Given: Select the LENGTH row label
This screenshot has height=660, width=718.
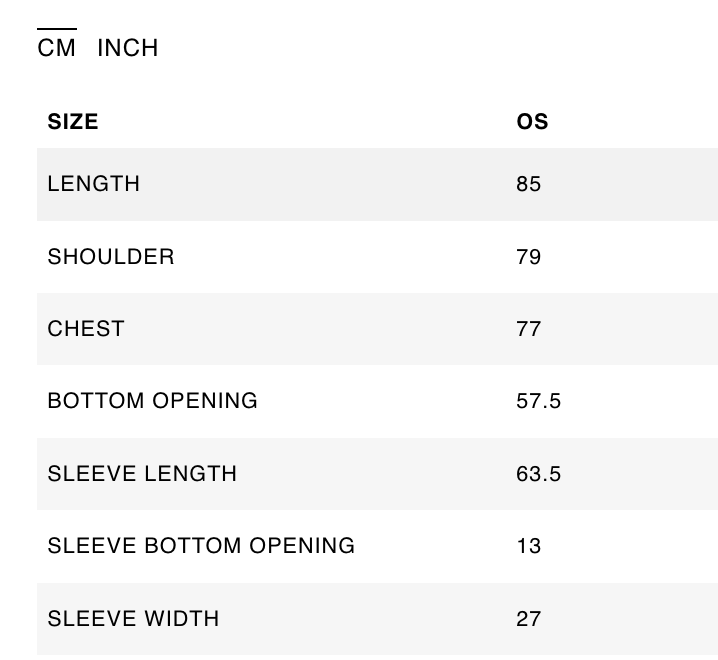Looking at the screenshot, I should point(94,184).
